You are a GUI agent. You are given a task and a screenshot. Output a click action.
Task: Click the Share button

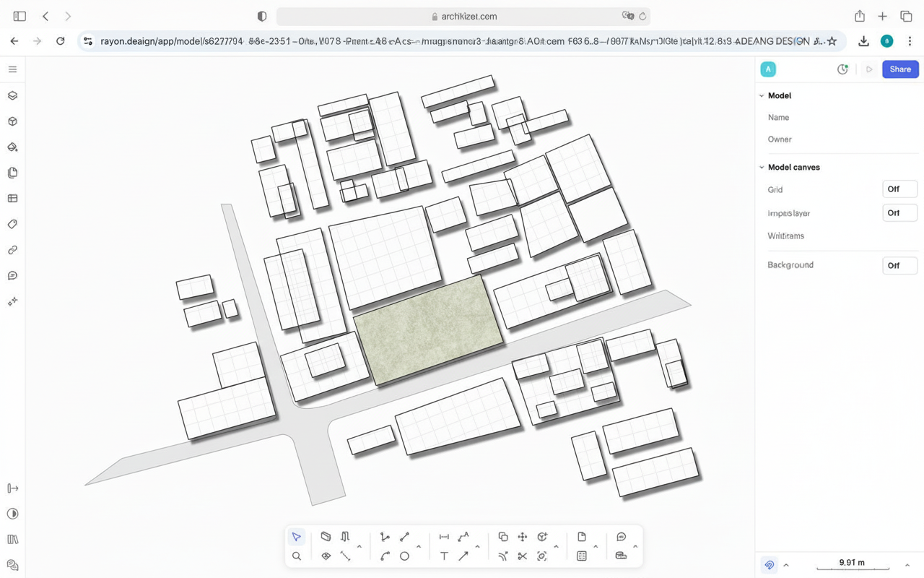click(899, 69)
